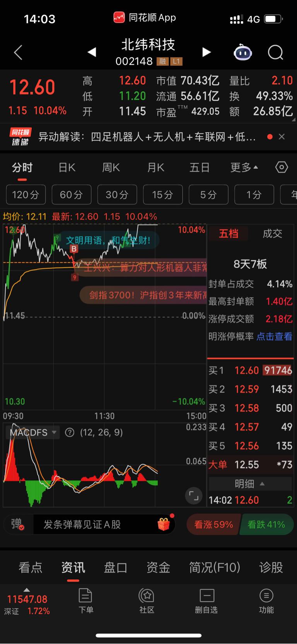The height and width of the screenshot is (644, 297).
Task: Switch to 成交 trades tab
Action: (x=272, y=234)
